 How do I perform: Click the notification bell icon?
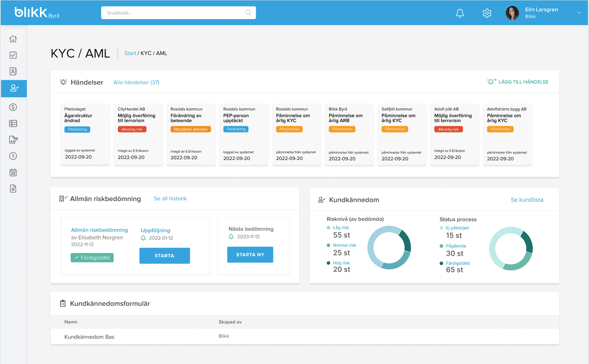pyautogui.click(x=460, y=13)
